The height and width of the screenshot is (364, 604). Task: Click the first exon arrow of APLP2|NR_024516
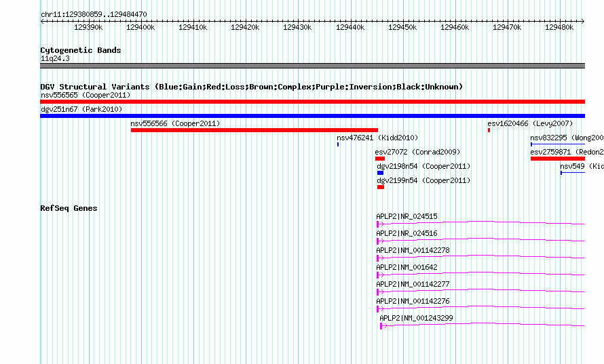point(380,241)
